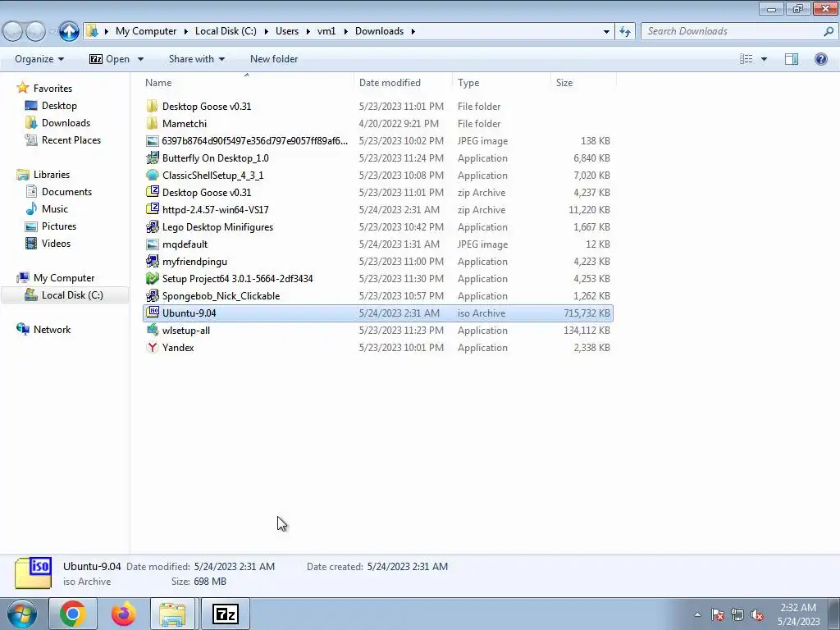Screen dimensions: 840x630
Task: Expand the breadcrumb arrow after Users
Action: pyautogui.click(x=308, y=32)
